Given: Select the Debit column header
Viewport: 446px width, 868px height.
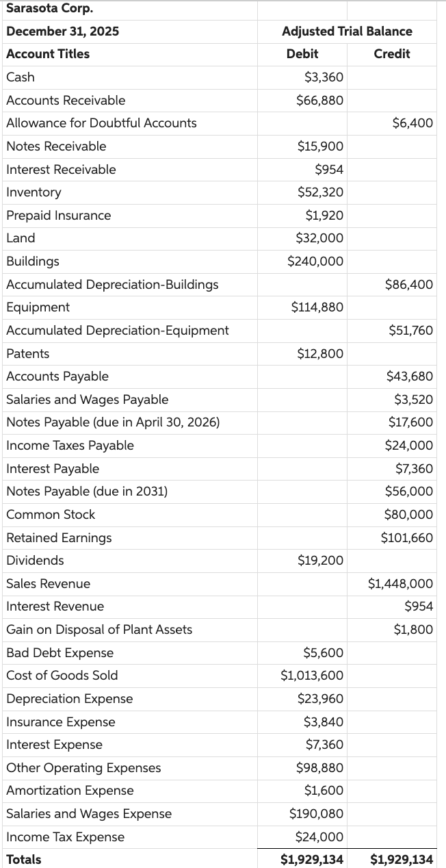Looking at the screenshot, I should (302, 54).
